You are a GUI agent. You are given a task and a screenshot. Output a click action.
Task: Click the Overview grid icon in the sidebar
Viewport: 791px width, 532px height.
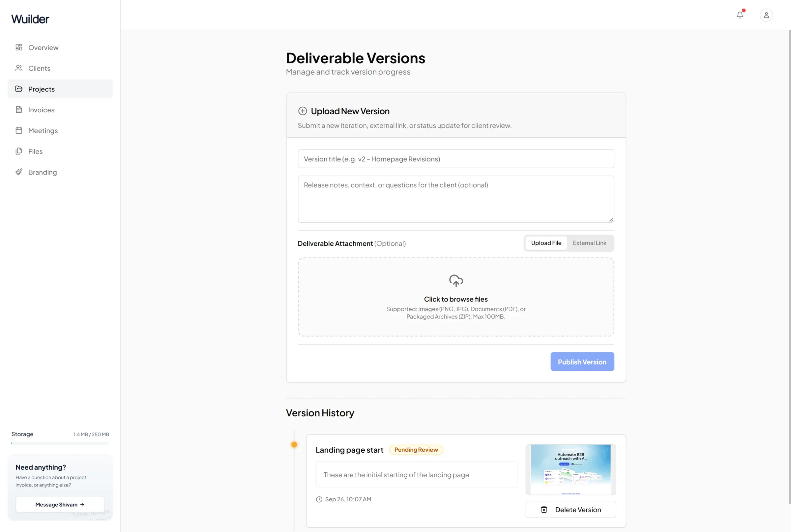(19, 47)
